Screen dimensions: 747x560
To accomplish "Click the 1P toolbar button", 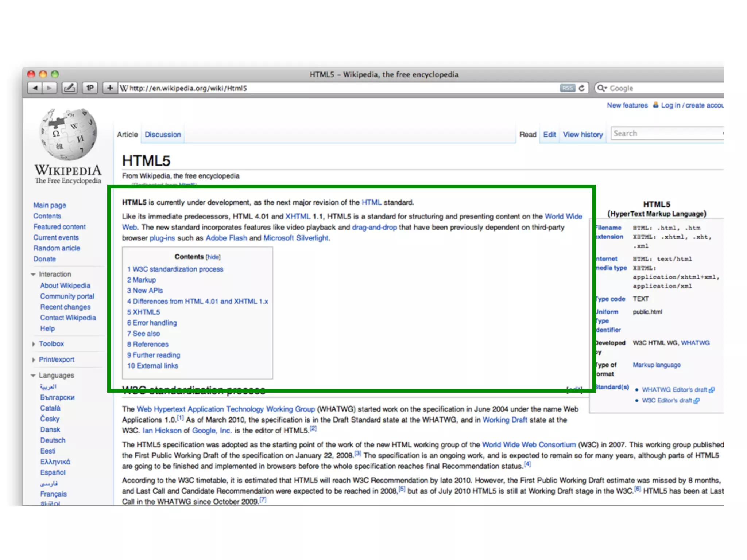I will (90, 88).
